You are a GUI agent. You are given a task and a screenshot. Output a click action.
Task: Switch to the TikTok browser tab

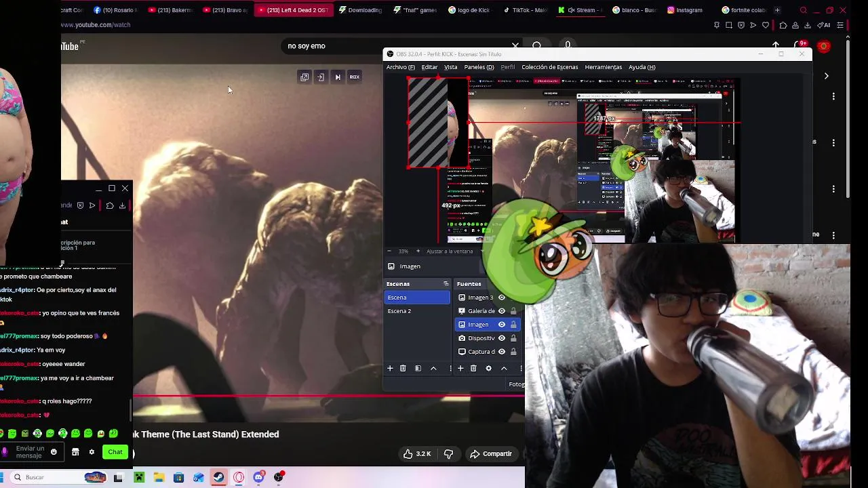tap(526, 10)
